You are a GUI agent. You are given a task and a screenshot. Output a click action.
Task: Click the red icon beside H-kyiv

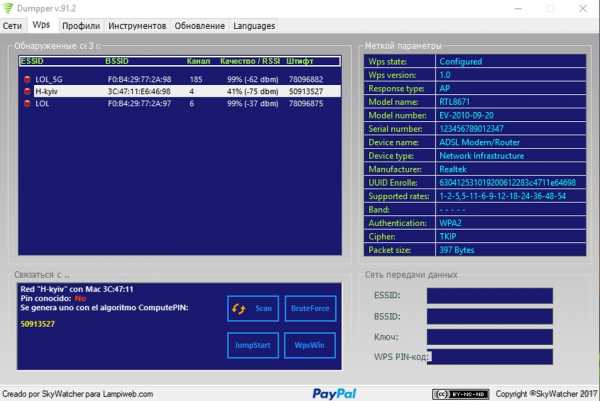coord(27,91)
